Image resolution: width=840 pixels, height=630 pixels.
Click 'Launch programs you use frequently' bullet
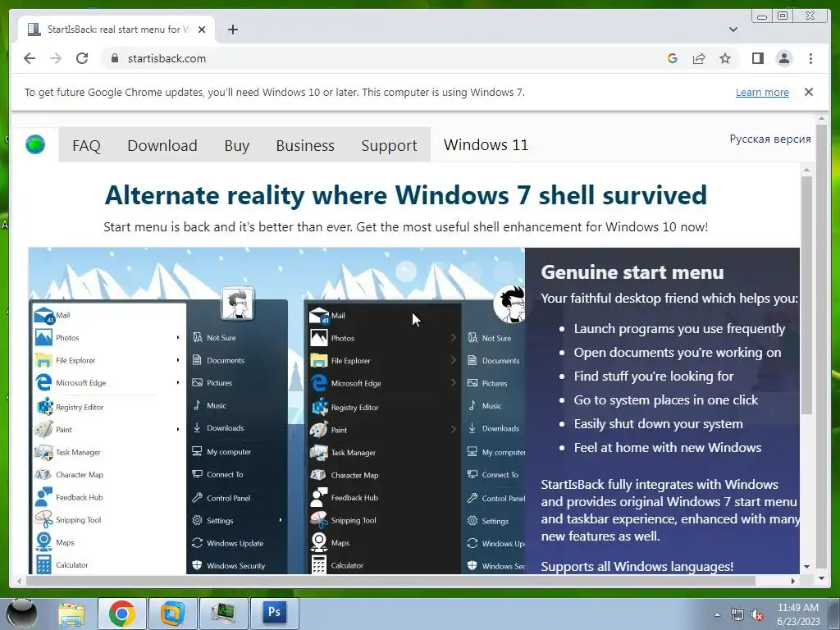[x=679, y=328]
